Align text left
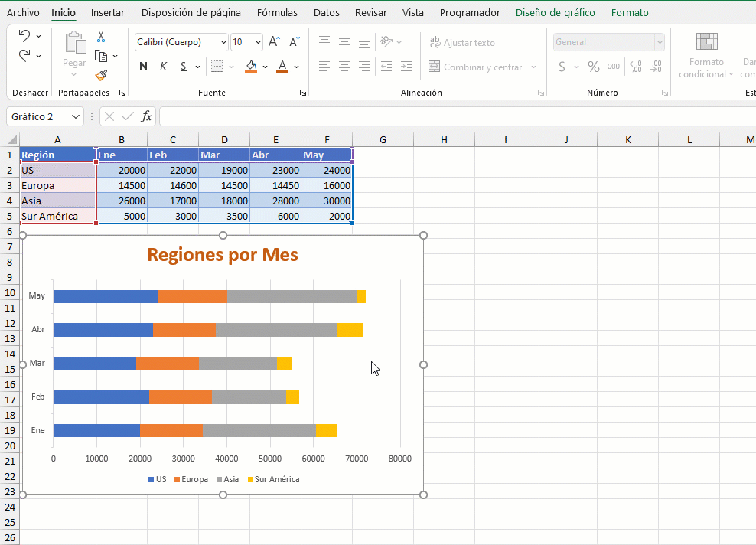This screenshot has width=756, height=545. [324, 67]
